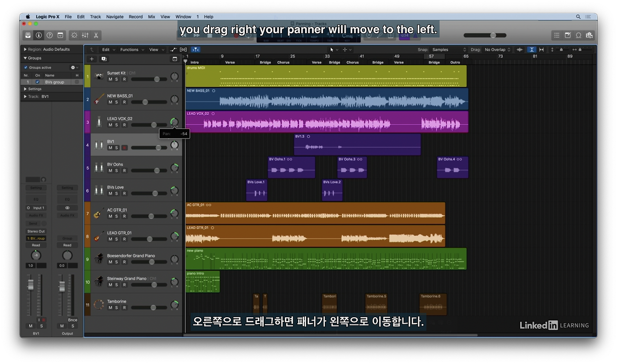The height and width of the screenshot is (364, 617).
Task: Open the pointer tool selector menu
Action: tap(334, 50)
